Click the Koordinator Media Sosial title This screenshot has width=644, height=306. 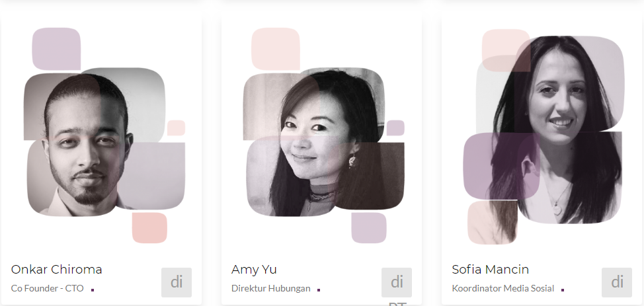click(x=503, y=288)
